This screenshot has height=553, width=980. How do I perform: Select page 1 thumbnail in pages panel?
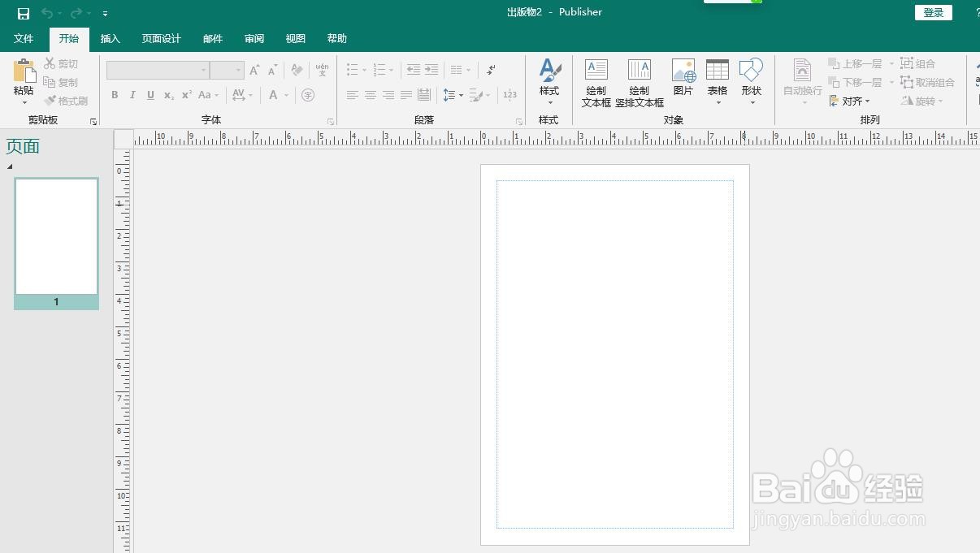click(55, 236)
